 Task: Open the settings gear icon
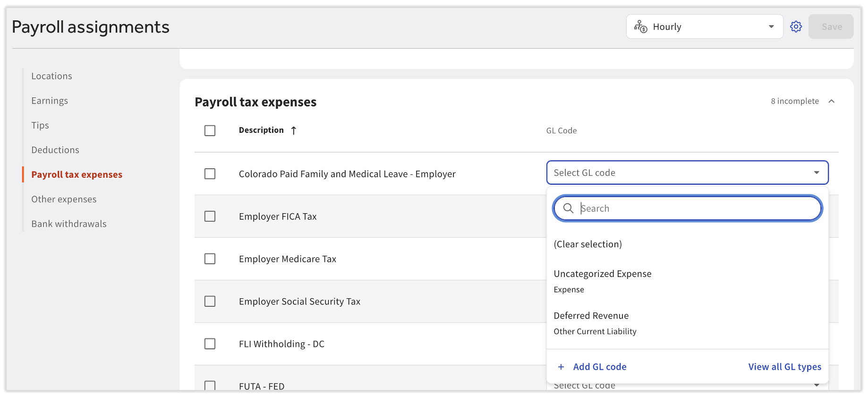[796, 26]
